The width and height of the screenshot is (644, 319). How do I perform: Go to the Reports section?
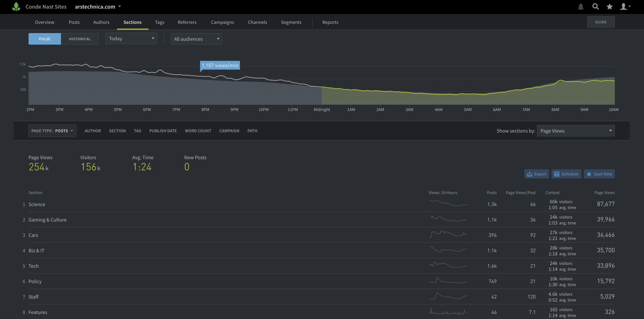tap(330, 22)
